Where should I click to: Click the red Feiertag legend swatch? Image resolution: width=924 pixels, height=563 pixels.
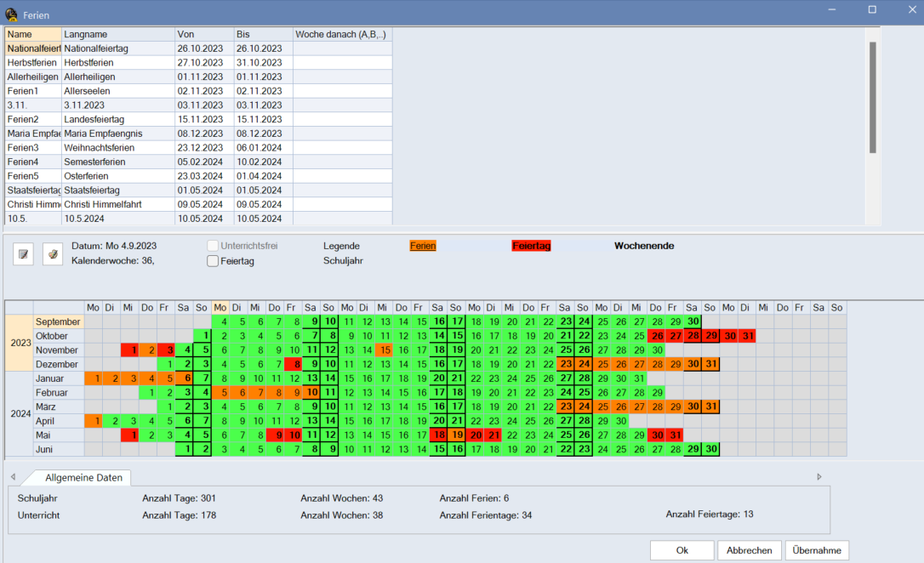pos(531,246)
